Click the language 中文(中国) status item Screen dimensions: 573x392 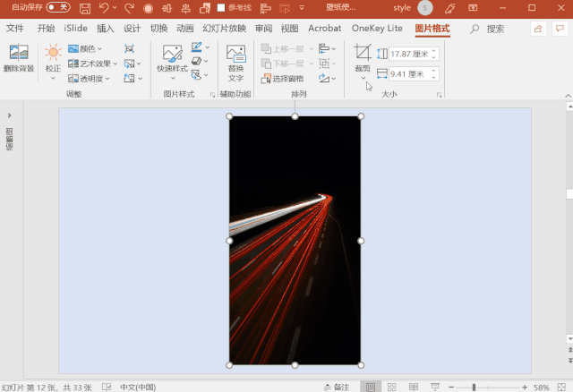[x=138, y=387]
